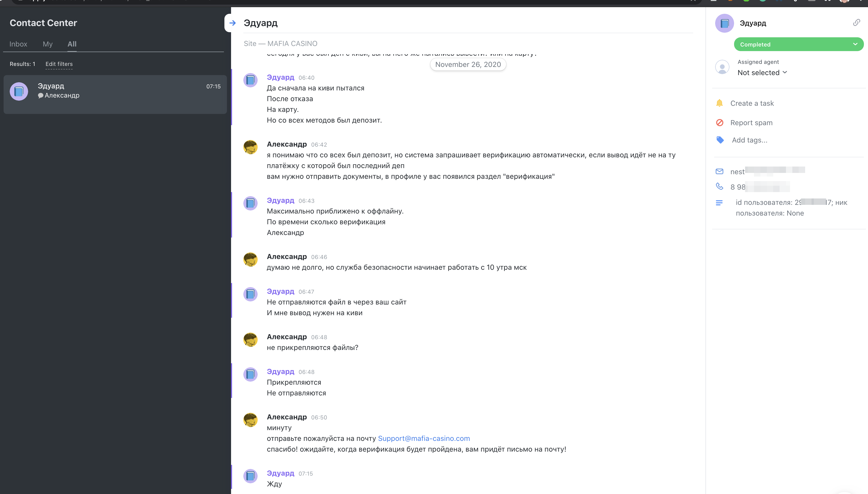Click the notes icon beside user id

[x=719, y=203]
